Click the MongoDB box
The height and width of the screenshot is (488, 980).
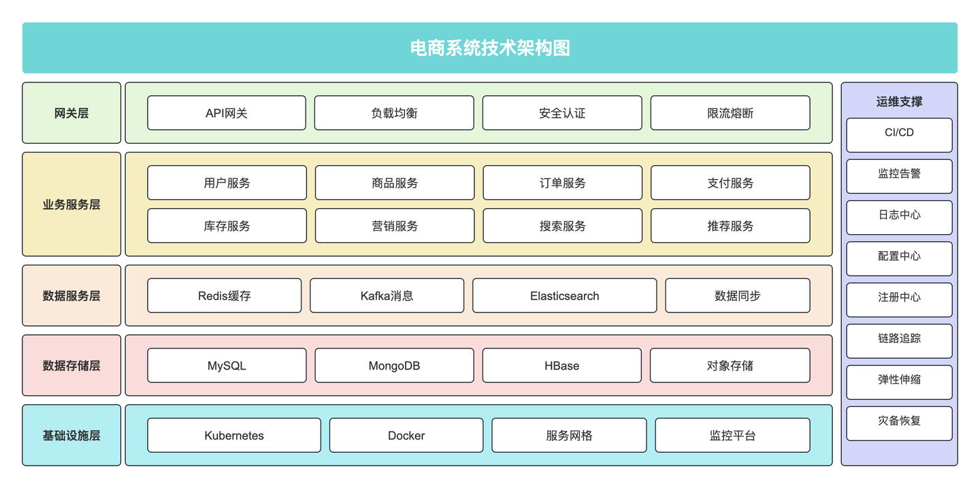click(x=394, y=365)
